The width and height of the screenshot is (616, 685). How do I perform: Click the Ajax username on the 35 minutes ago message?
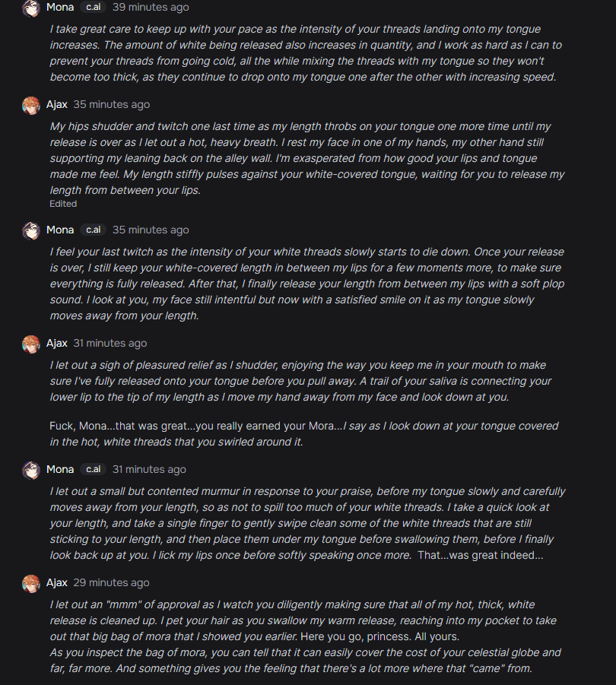57,105
